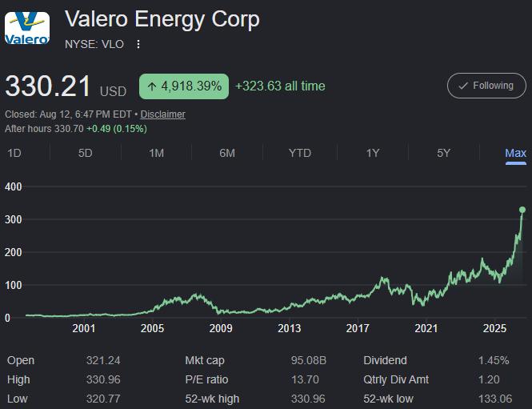Click the 52-wk low value
The height and width of the screenshot is (409, 532).
(x=495, y=399)
